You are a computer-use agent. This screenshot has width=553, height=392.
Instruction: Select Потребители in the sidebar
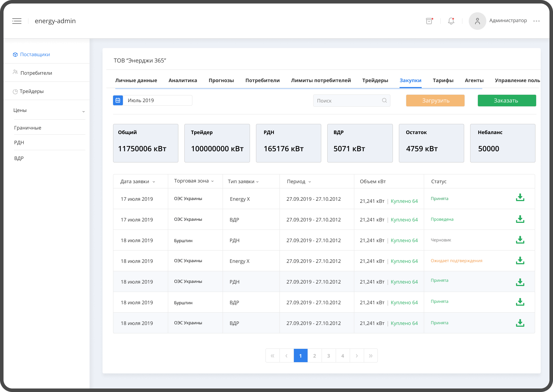click(x=36, y=73)
